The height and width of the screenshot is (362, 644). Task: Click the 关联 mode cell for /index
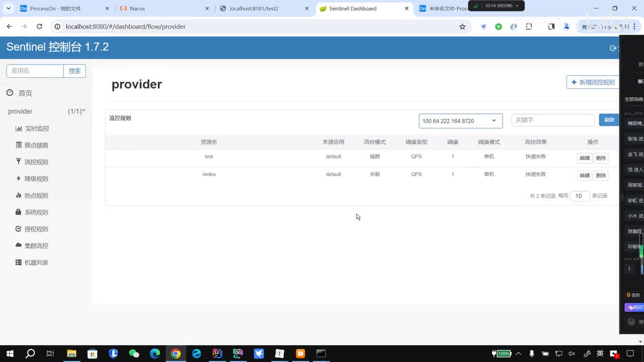pyautogui.click(x=375, y=174)
